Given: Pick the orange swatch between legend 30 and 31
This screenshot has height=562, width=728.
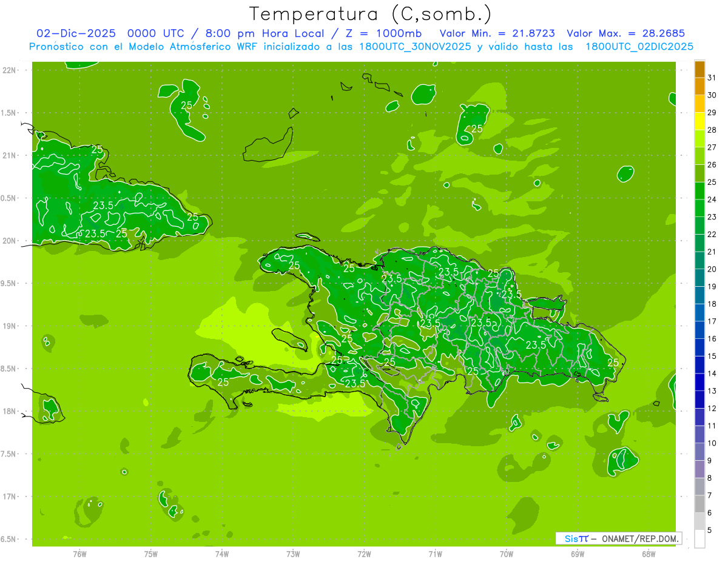Looking at the screenshot, I should [699, 87].
